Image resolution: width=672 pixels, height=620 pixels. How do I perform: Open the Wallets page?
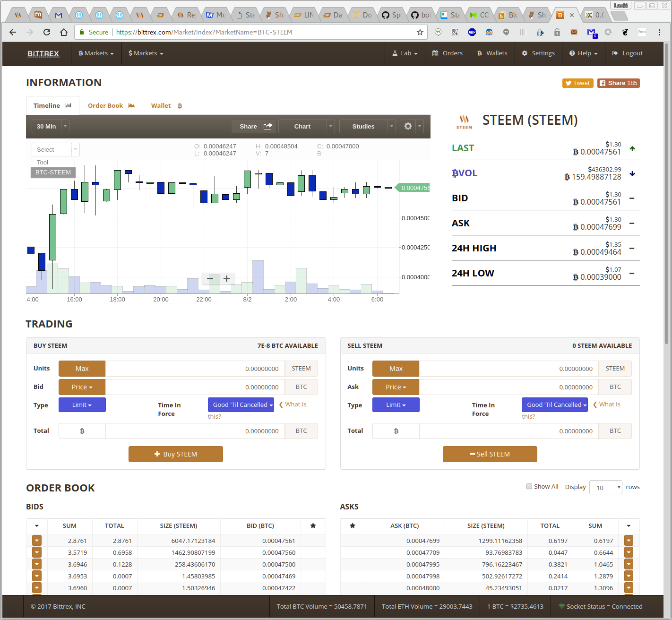click(492, 53)
